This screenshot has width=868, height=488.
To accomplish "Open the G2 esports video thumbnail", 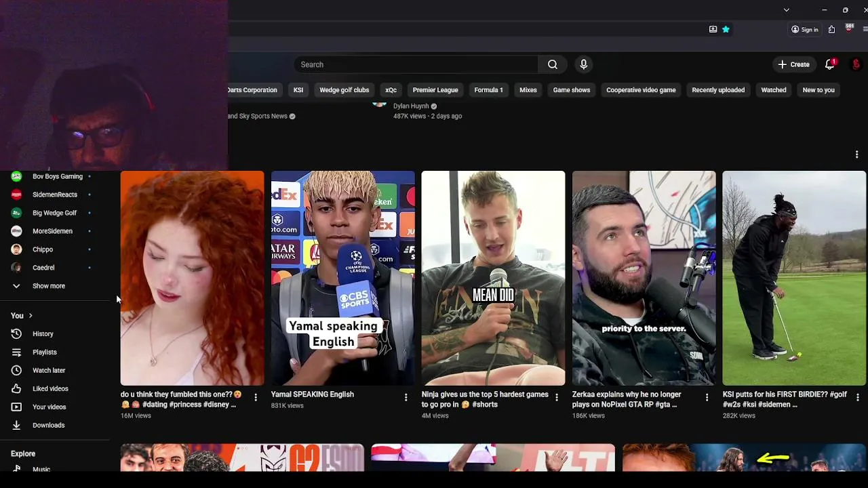I will (x=242, y=457).
